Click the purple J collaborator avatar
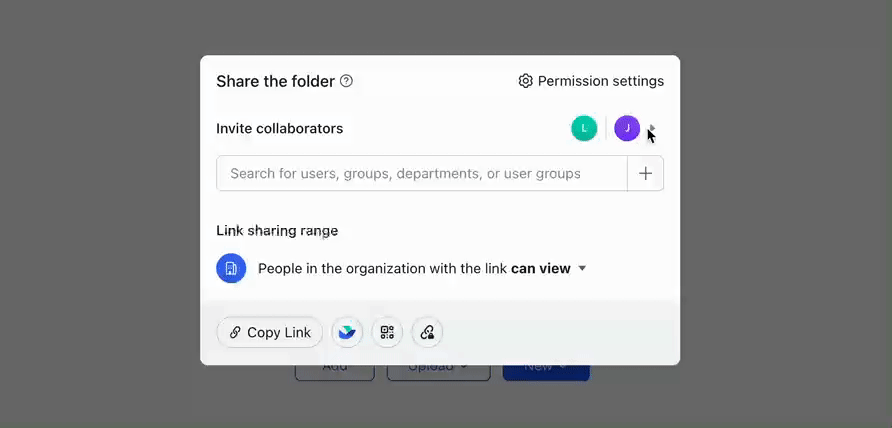The height and width of the screenshot is (428, 892). [x=627, y=128]
